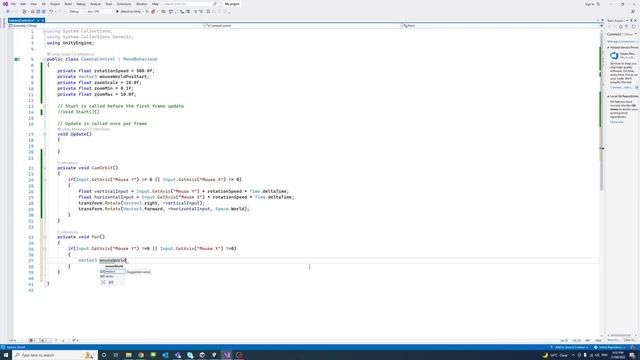The height and width of the screenshot is (360, 640).
Task: Click the Azure DevOps logo icon
Action: [x=614, y=56]
